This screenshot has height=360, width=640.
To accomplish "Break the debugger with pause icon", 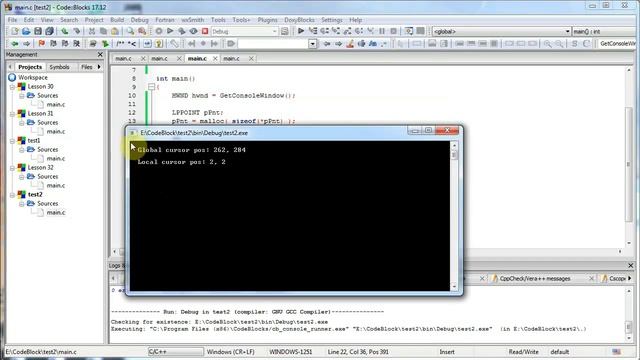I will click(x=382, y=31).
